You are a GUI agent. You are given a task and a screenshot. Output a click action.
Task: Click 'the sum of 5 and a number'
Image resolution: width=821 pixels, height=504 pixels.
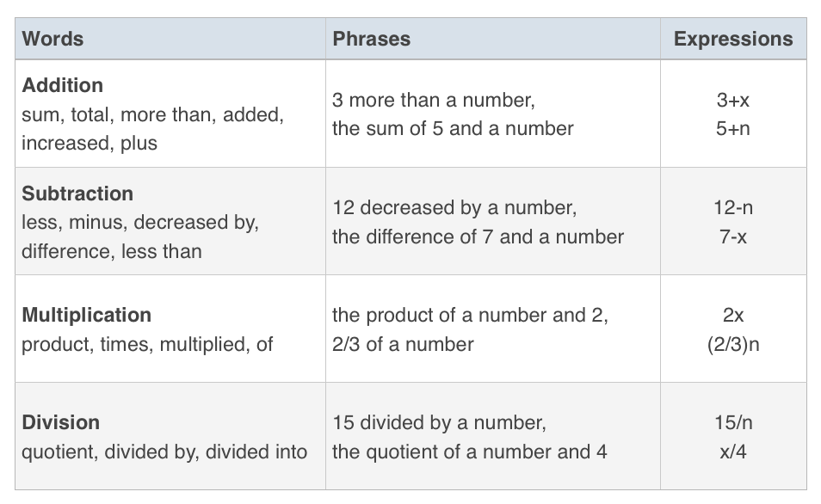[453, 129]
